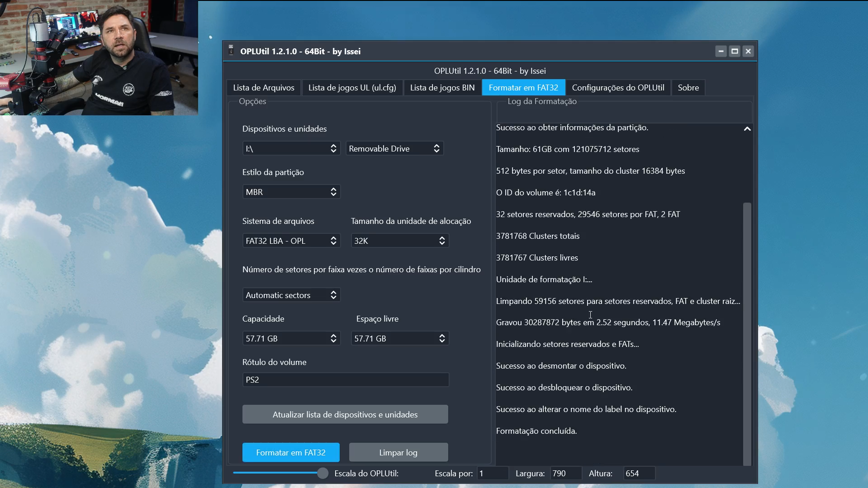
Task: Close the OPLUtil window
Action: click(748, 51)
